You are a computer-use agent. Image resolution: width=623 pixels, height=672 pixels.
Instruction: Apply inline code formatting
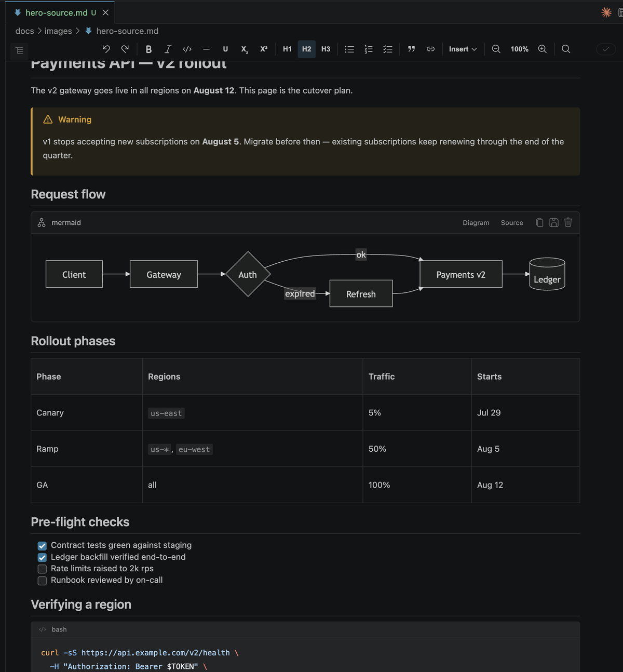pyautogui.click(x=187, y=49)
